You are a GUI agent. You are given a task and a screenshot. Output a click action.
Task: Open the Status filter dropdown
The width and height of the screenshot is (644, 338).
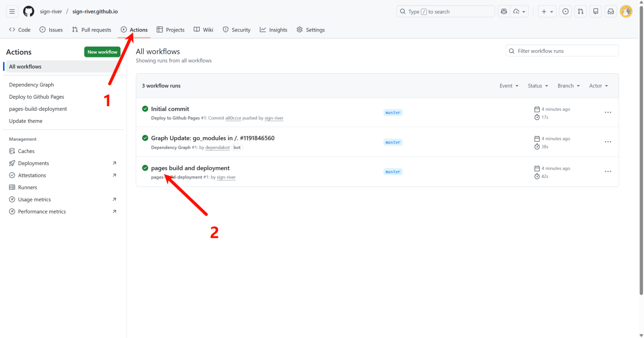(x=538, y=86)
